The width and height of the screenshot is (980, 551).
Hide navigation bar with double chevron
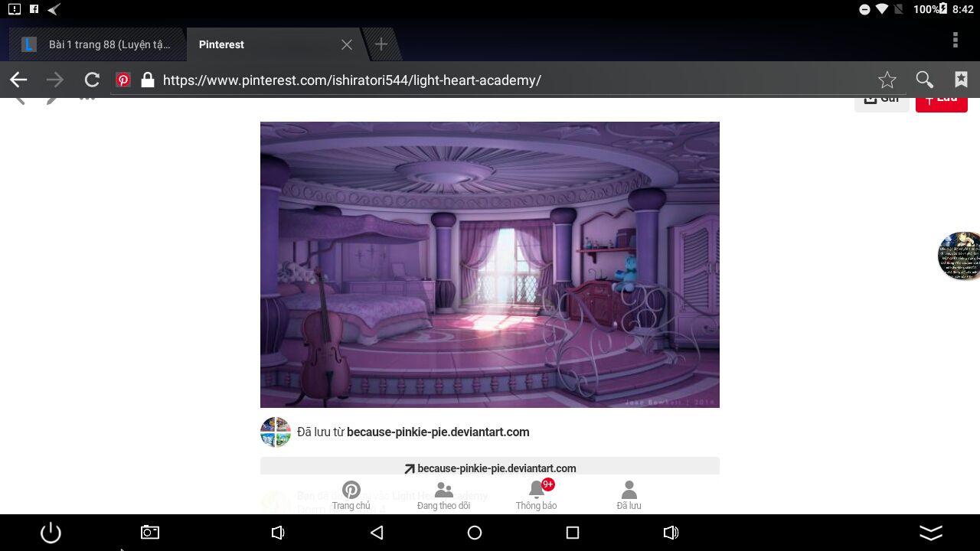(x=930, y=533)
